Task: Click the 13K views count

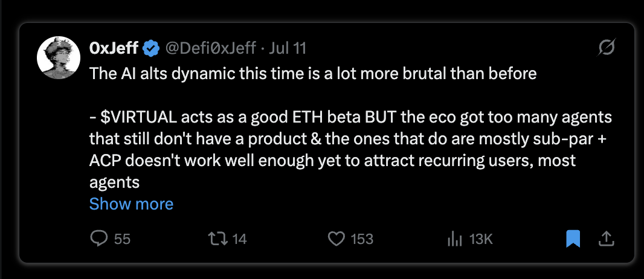Action: tap(480, 239)
